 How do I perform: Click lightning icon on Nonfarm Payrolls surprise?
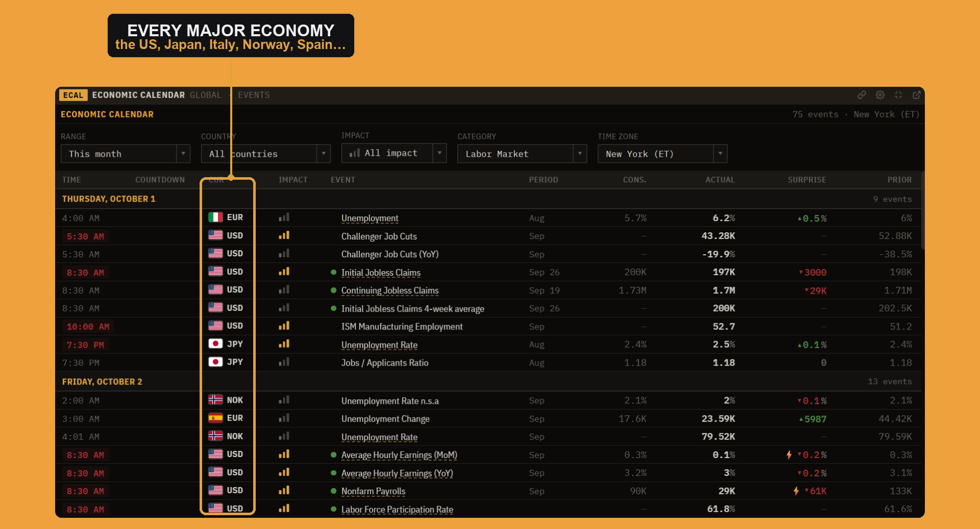click(x=796, y=491)
